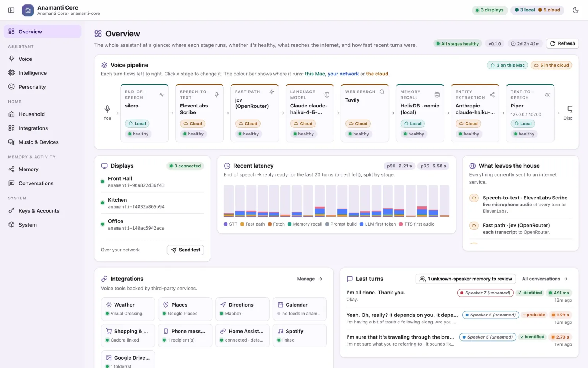This screenshot has width=588, height=368.
Task: Open the Voice page in the sidebar
Action: point(43,59)
